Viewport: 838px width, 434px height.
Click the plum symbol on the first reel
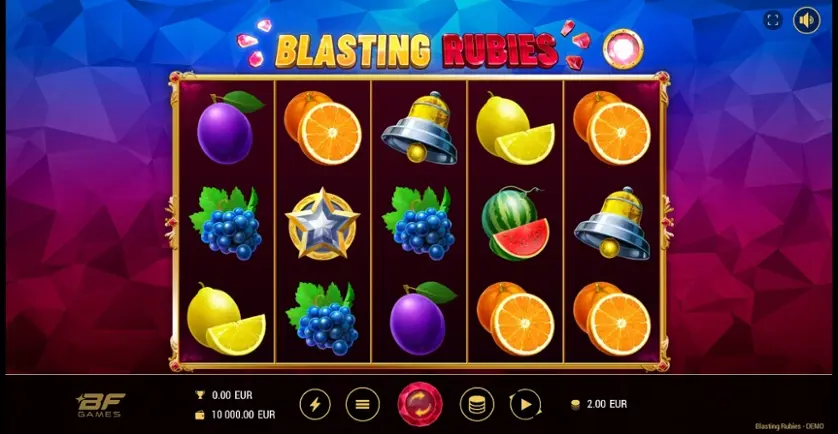(x=229, y=127)
